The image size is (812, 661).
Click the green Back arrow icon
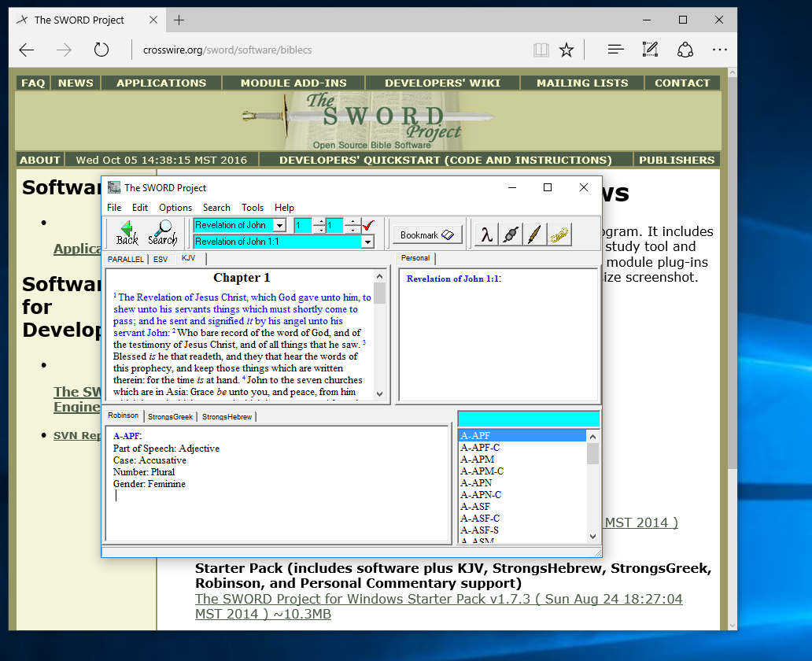click(127, 233)
